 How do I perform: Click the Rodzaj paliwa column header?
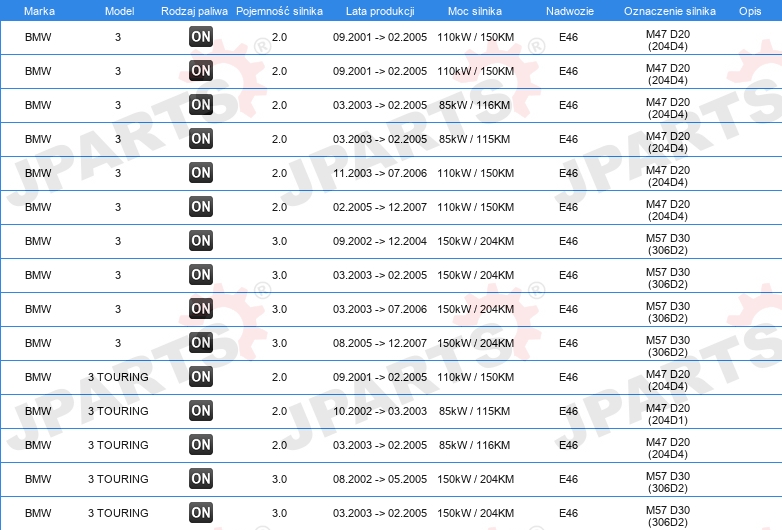tap(194, 11)
